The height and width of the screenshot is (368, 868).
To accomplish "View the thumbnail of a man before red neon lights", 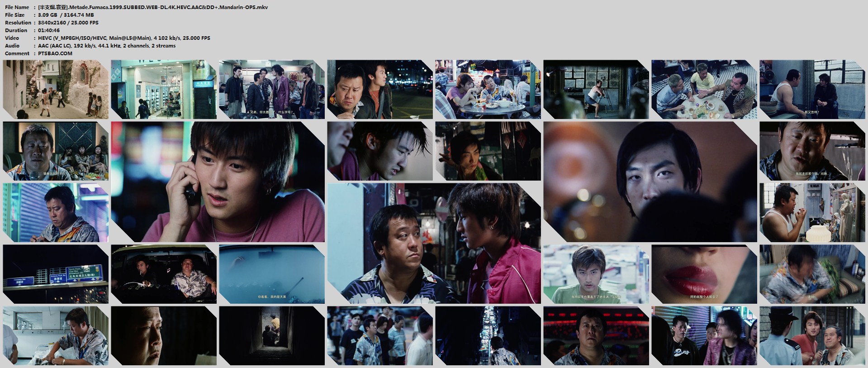I will click(x=596, y=336).
